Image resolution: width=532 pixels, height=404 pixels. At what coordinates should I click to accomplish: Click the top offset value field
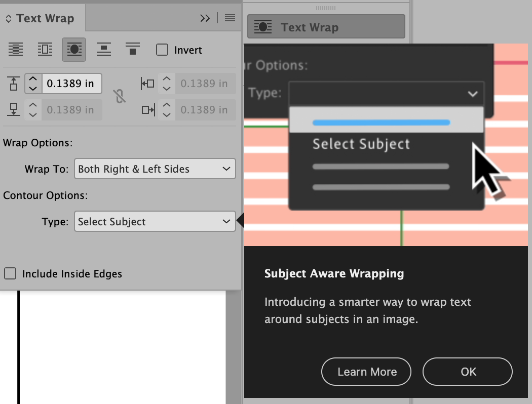coord(72,83)
